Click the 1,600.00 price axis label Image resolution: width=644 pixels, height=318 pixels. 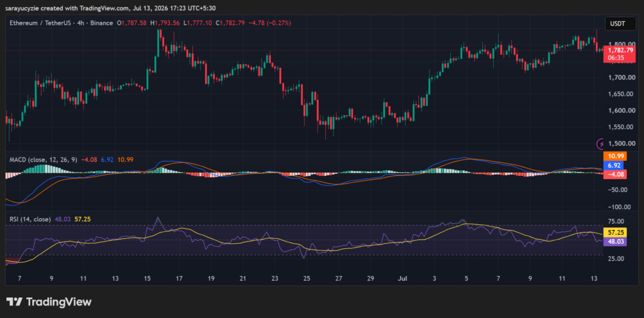tap(621, 111)
